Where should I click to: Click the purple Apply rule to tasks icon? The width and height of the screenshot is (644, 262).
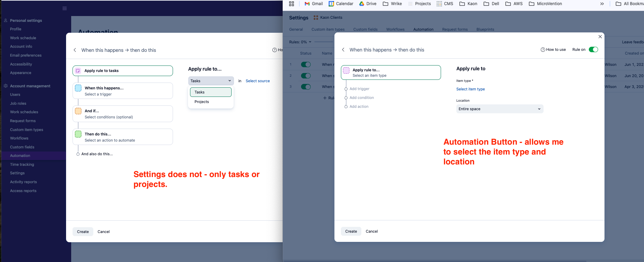(78, 71)
